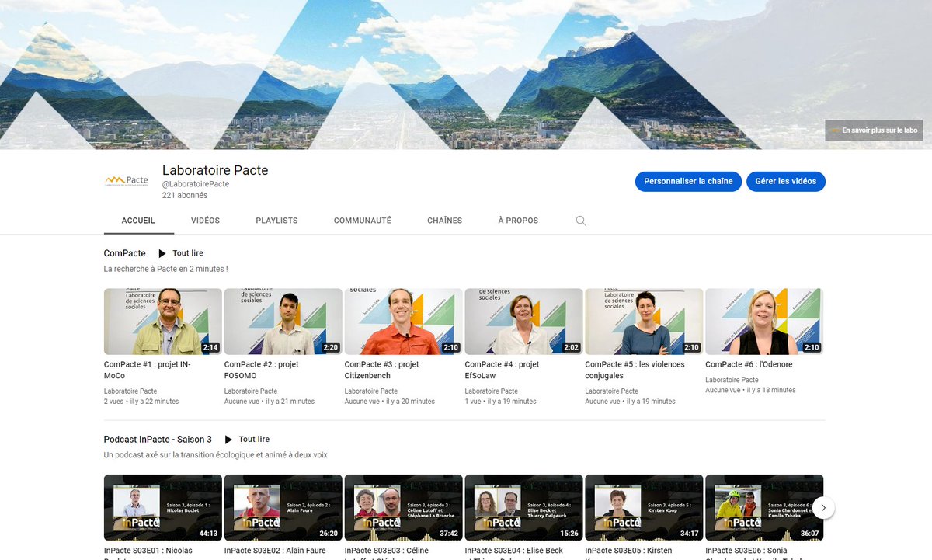Viewport: 932px width, 560px height.
Task: Click title 'ComPacte #5 : les violences conjugales'
Action: [x=635, y=370]
